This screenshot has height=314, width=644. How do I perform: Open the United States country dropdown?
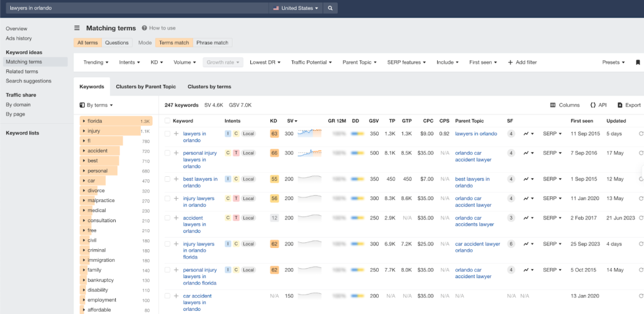pos(296,8)
